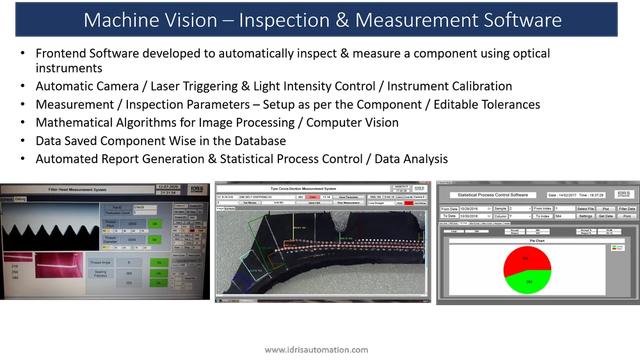Open the To Date dropdown in SPC window
Screen dimensions: 640x362
(x=476, y=216)
